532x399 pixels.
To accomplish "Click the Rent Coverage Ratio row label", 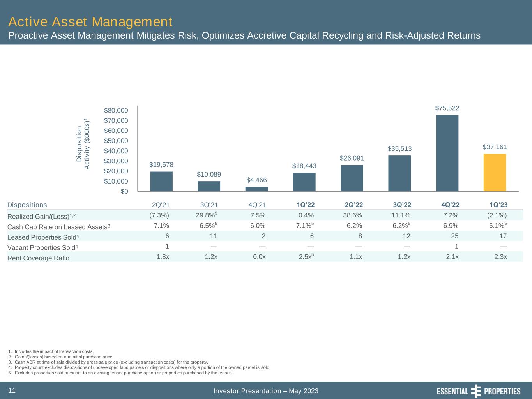I will coord(38,258).
